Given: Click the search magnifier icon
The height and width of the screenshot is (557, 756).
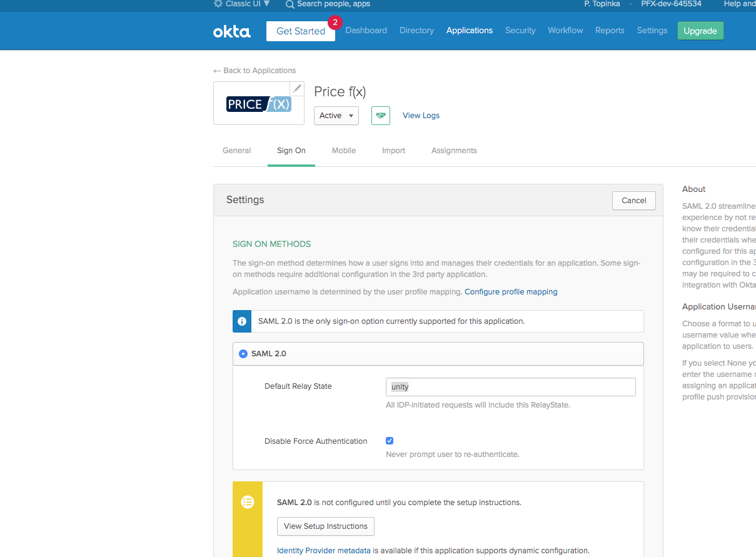Looking at the screenshot, I should coord(290,4).
